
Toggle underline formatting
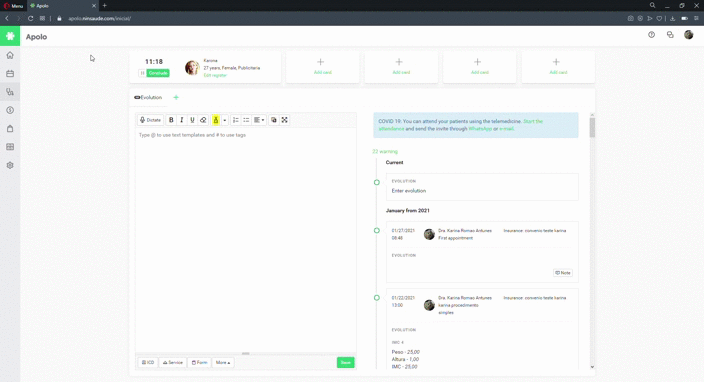click(192, 120)
